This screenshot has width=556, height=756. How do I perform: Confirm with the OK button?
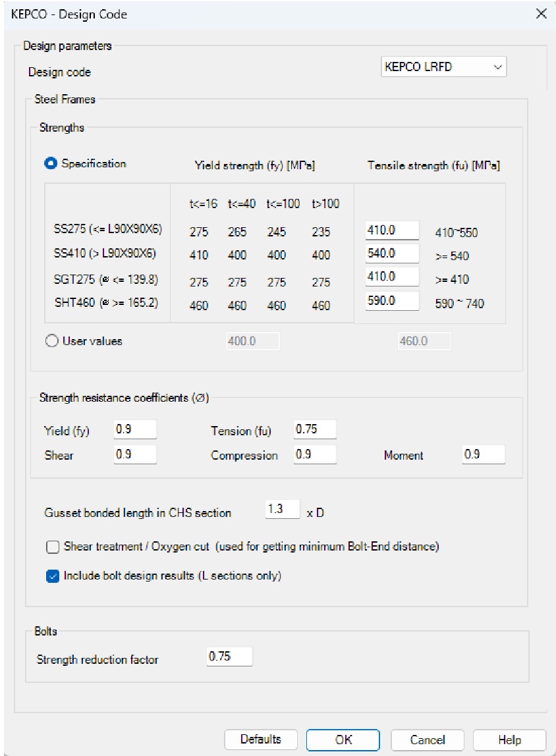(343, 740)
